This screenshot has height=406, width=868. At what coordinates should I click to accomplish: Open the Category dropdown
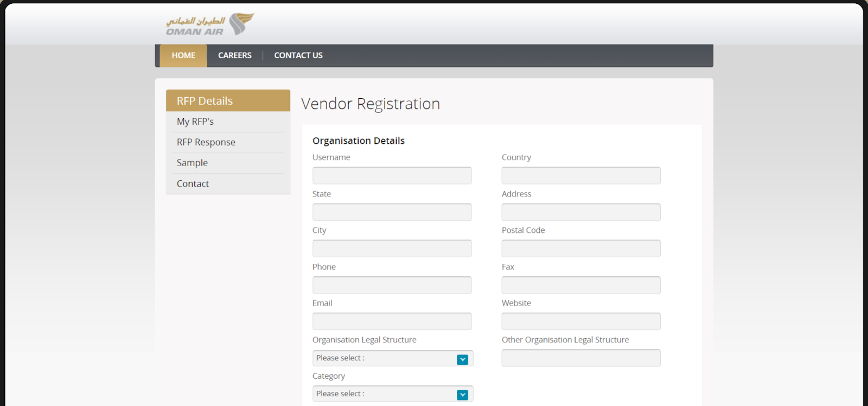393,394
